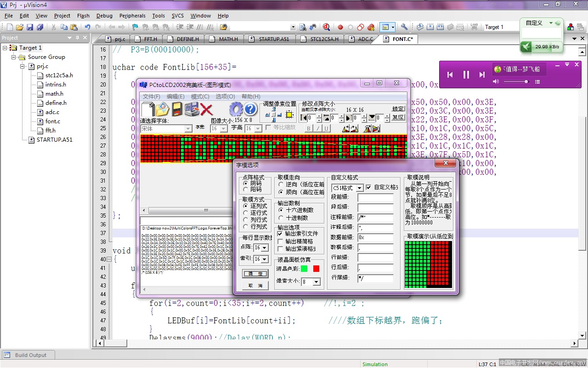Open the C51格式 dropdown
This screenshot has width=588, height=368.
coord(360,188)
